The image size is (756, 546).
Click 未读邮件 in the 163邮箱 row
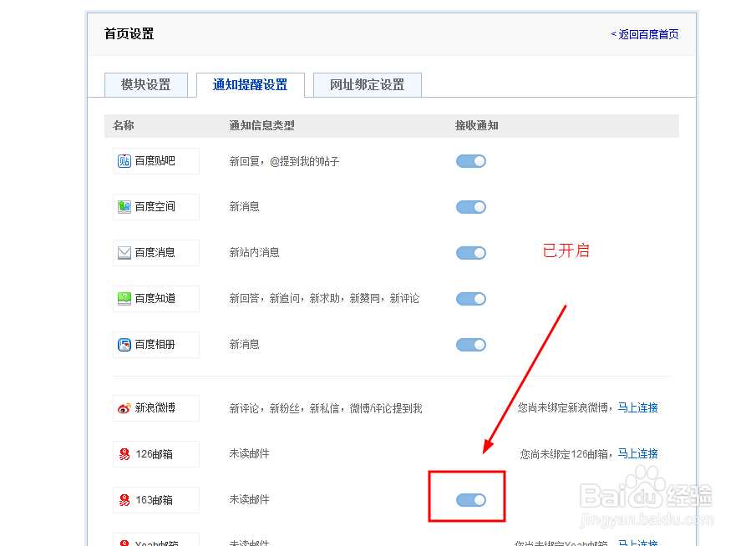(x=249, y=500)
